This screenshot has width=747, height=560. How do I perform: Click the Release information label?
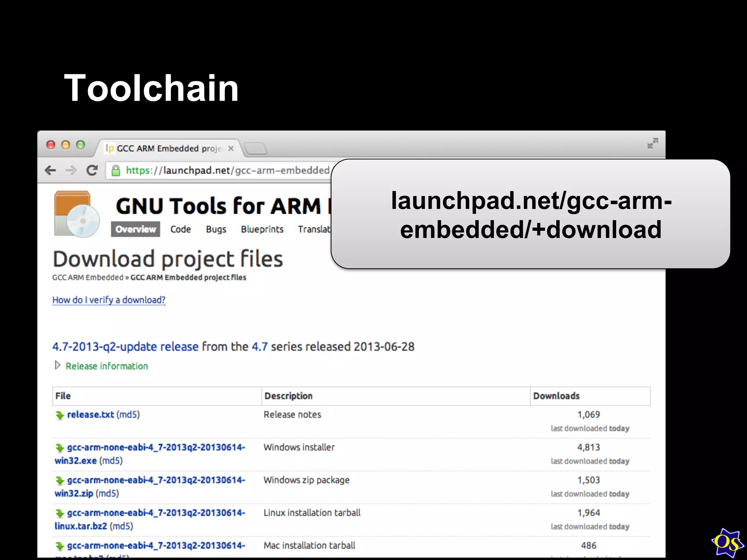[x=107, y=366]
